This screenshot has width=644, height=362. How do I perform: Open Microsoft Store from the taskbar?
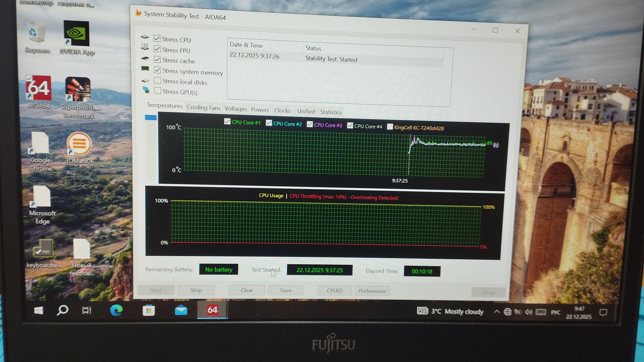(149, 310)
